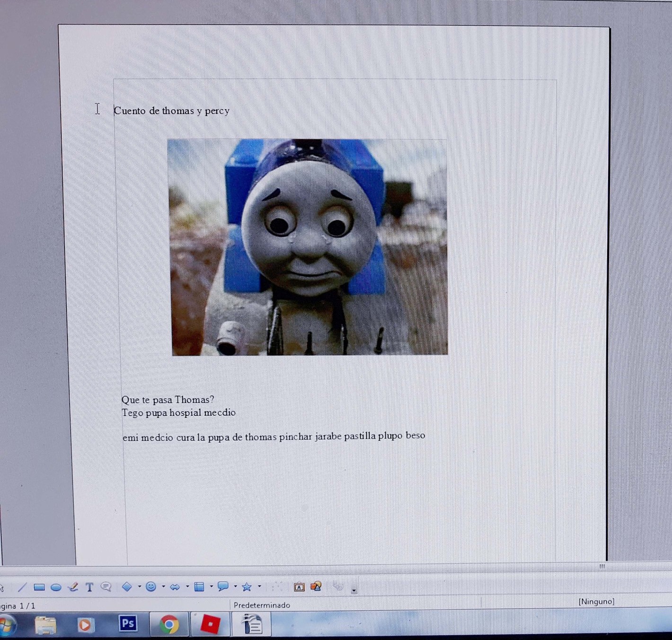Select the Rectangle shape tool
Screen dimensions: 672x640
click(39, 587)
